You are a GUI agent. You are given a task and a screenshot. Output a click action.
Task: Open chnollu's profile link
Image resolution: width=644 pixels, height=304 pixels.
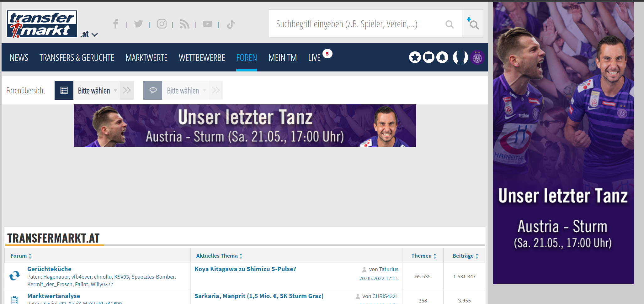coord(103,277)
